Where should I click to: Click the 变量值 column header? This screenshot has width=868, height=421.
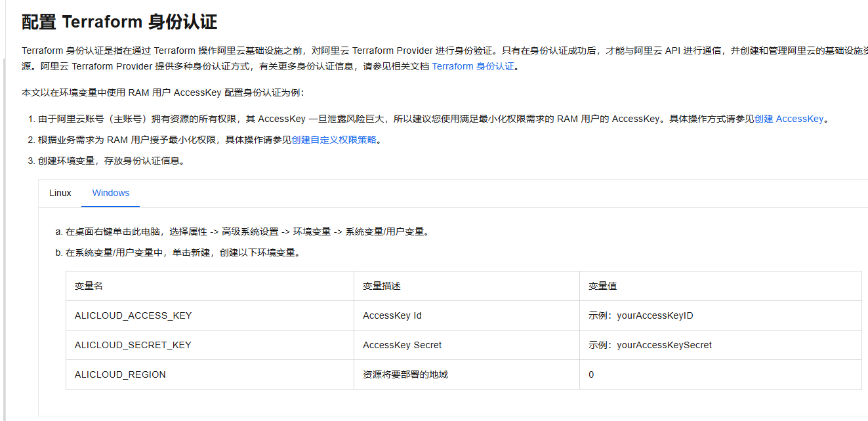pos(720,286)
